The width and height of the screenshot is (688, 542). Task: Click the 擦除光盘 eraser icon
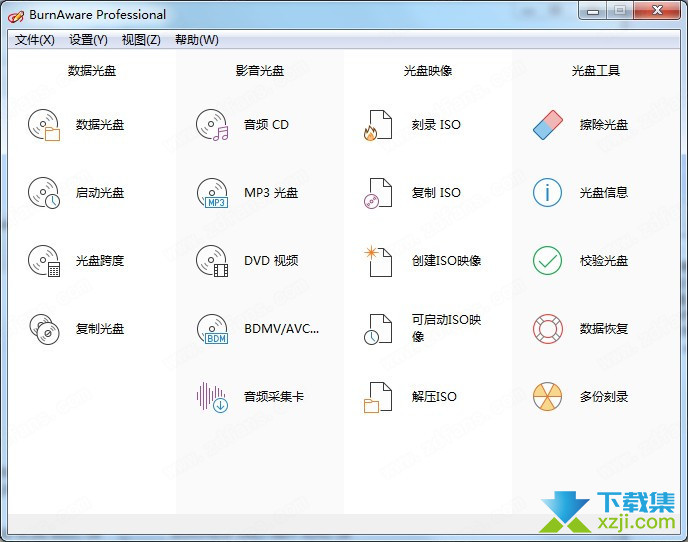[x=548, y=125]
